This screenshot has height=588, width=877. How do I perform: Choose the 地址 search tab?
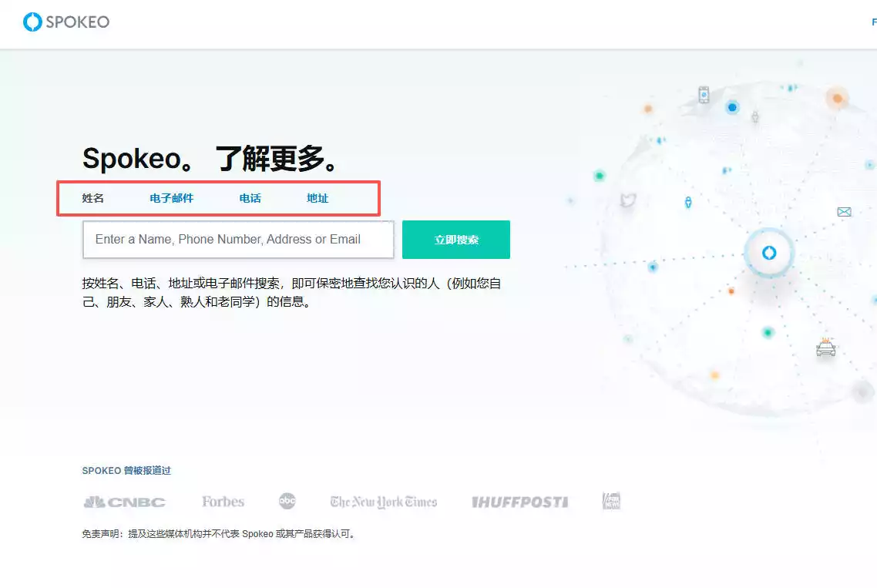pos(318,198)
